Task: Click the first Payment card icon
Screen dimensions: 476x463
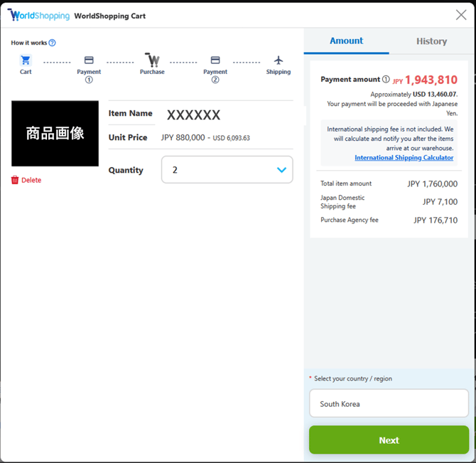Action: click(89, 60)
